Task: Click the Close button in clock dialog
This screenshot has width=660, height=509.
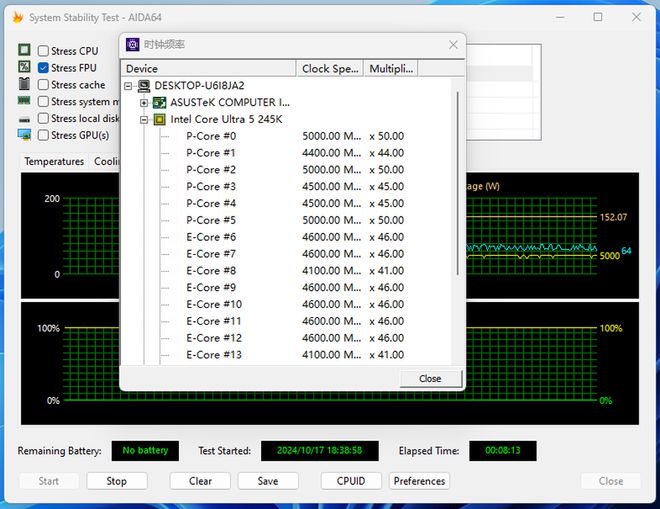Action: (x=430, y=378)
